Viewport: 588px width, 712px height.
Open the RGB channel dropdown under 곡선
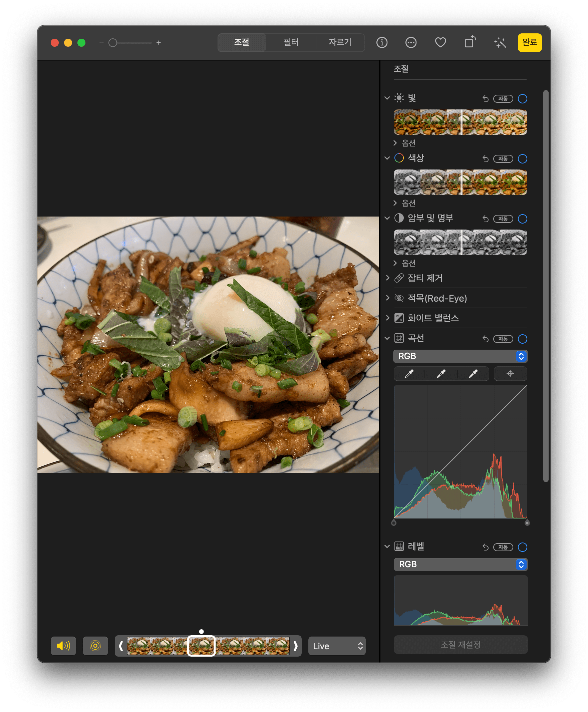click(460, 356)
